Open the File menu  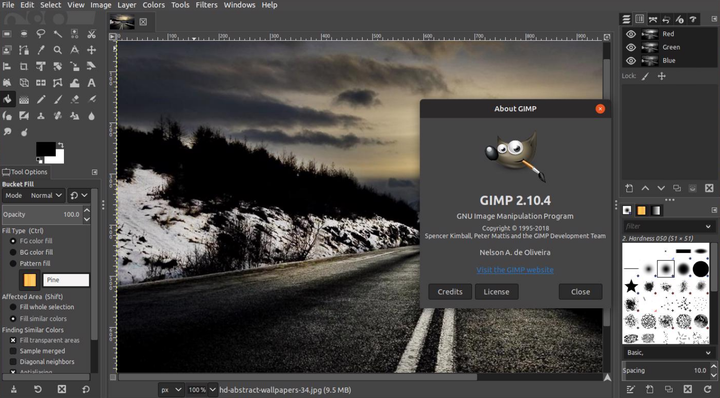click(x=8, y=5)
